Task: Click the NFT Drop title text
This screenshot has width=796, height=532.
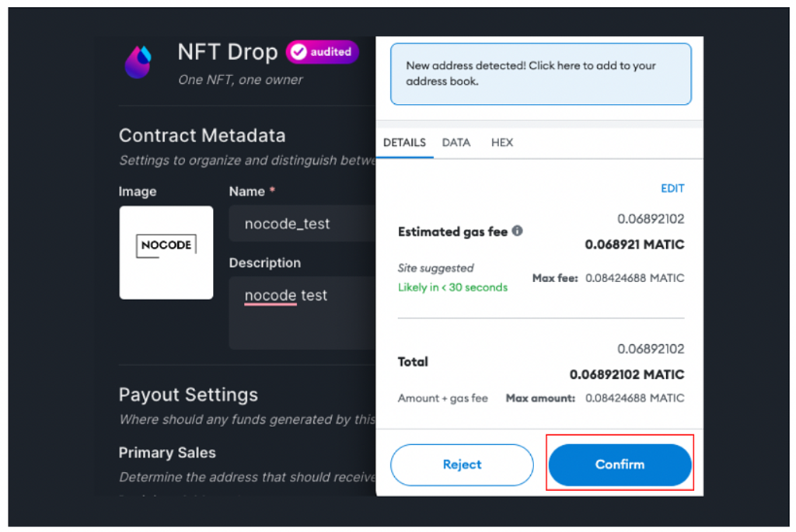Action: coord(227,52)
